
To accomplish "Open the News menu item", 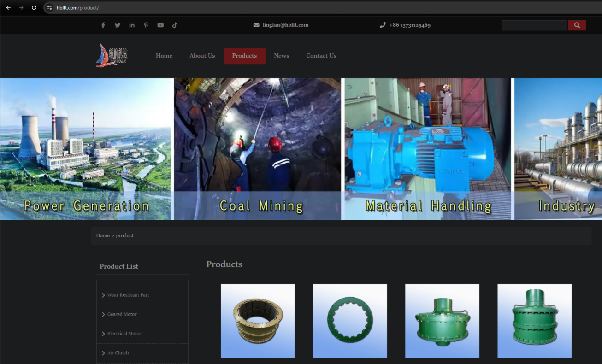I will coord(281,56).
